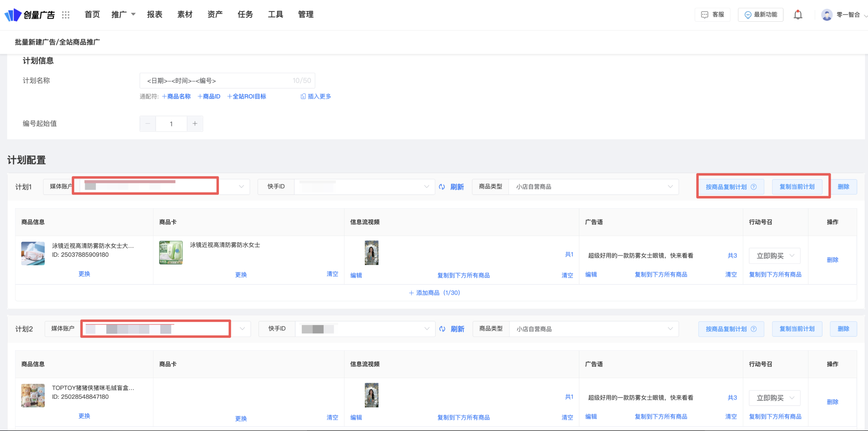The width and height of the screenshot is (868, 431).
Task: Expand the 推广 menu
Action: 123,15
